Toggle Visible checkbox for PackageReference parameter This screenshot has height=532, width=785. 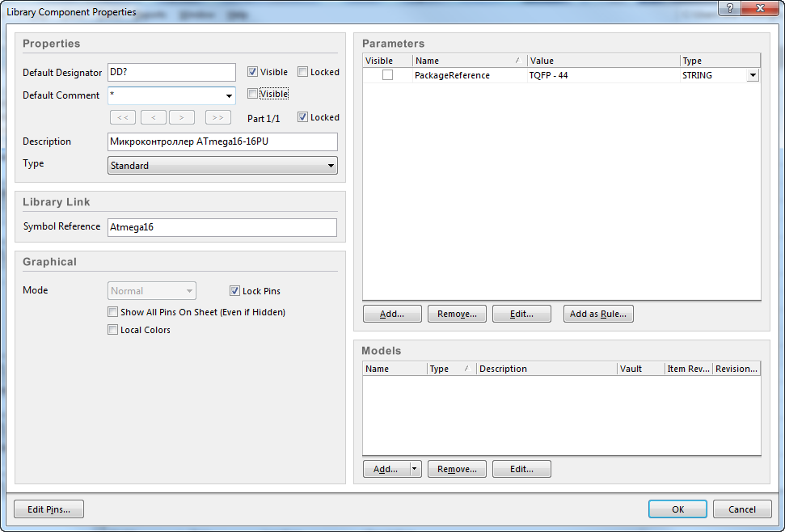[387, 75]
